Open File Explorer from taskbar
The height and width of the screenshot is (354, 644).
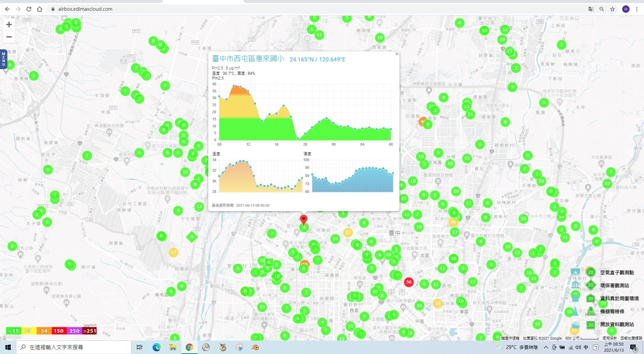coord(173,347)
